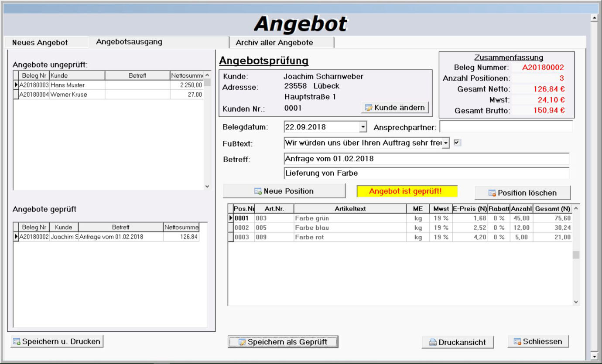Select row marker of offer A20180003
The width and height of the screenshot is (602, 364).
(x=16, y=85)
